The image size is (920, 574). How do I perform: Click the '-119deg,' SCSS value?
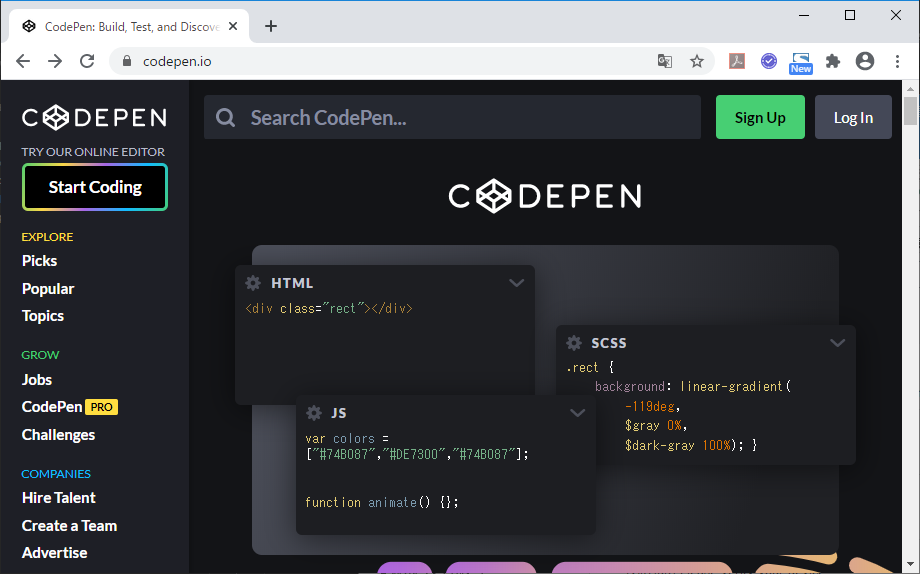[x=652, y=406]
